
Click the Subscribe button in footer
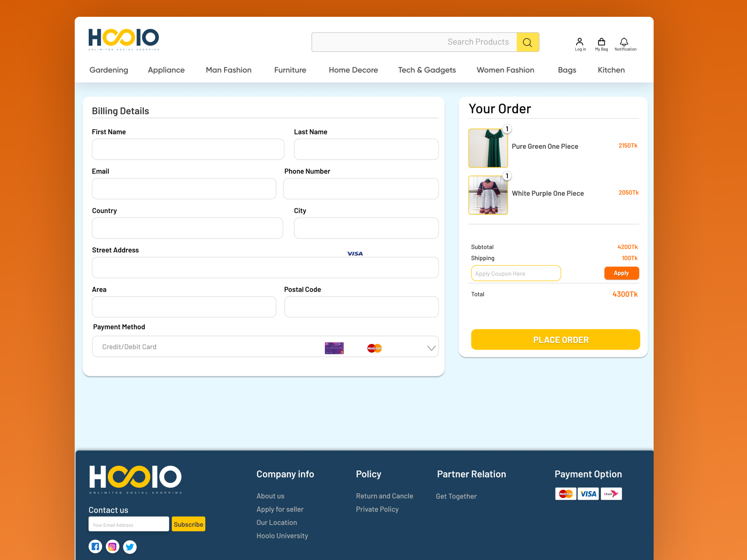(x=188, y=524)
